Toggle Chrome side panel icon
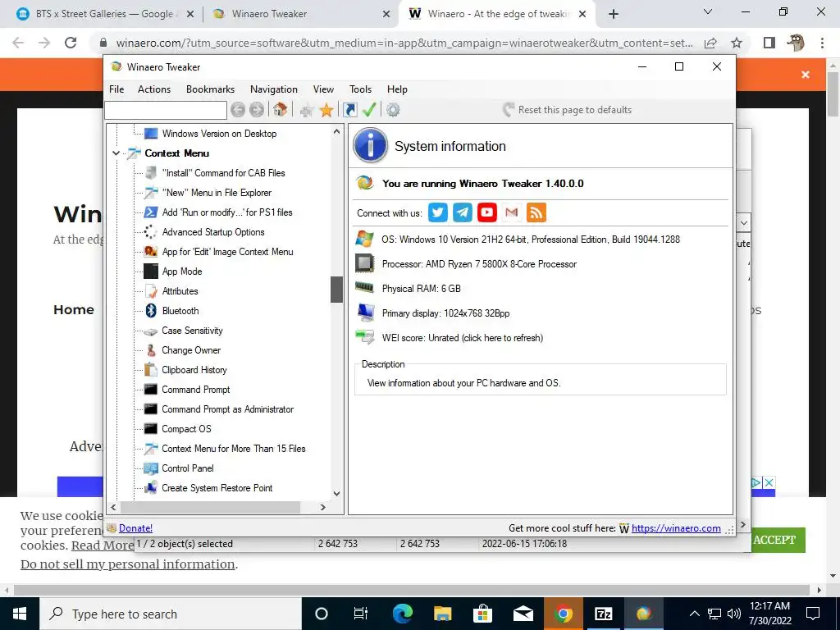 [x=769, y=43]
